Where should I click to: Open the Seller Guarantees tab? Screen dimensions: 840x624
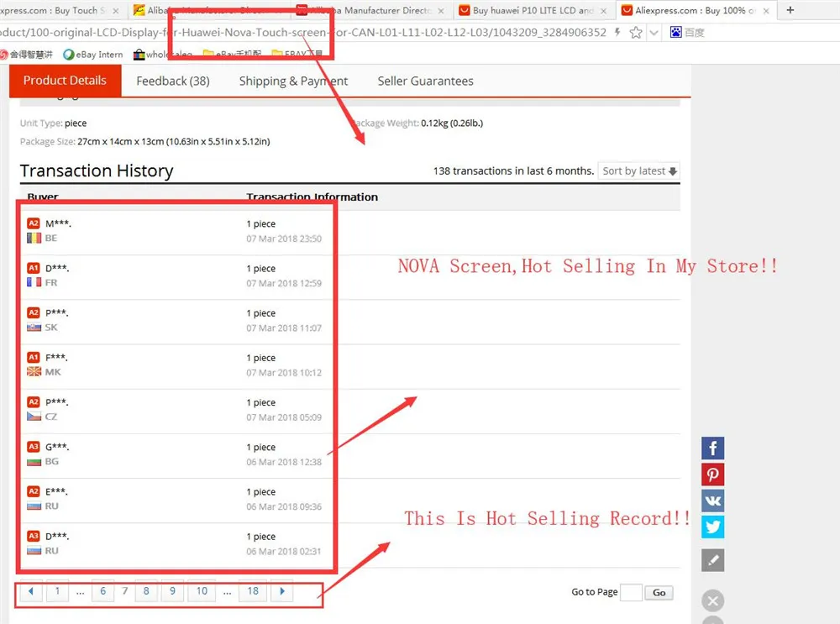[x=425, y=81]
